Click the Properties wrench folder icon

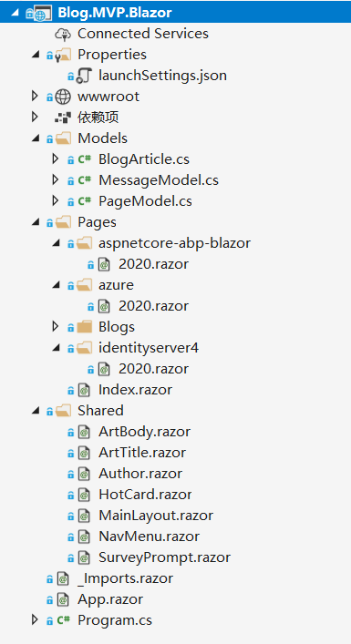pos(63,55)
